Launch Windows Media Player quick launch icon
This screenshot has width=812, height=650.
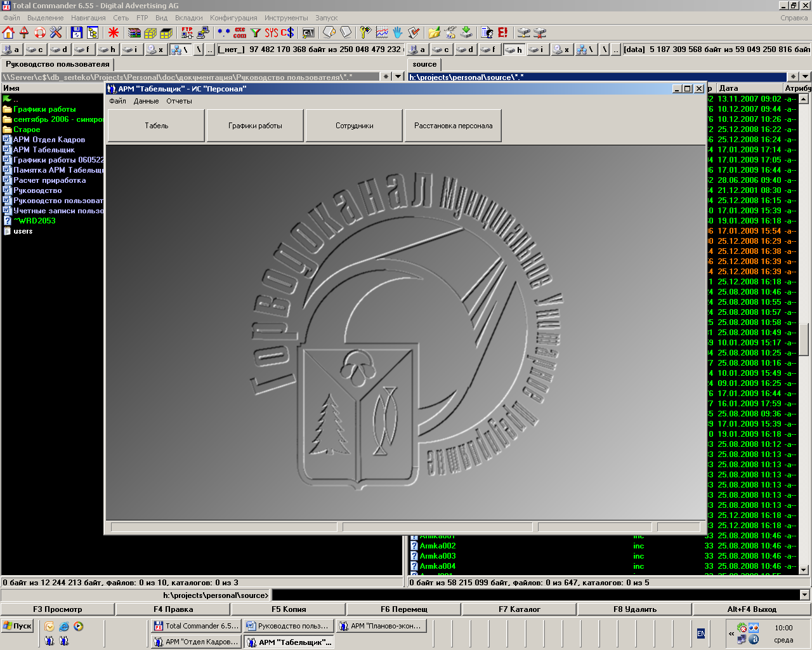pyautogui.click(x=78, y=627)
